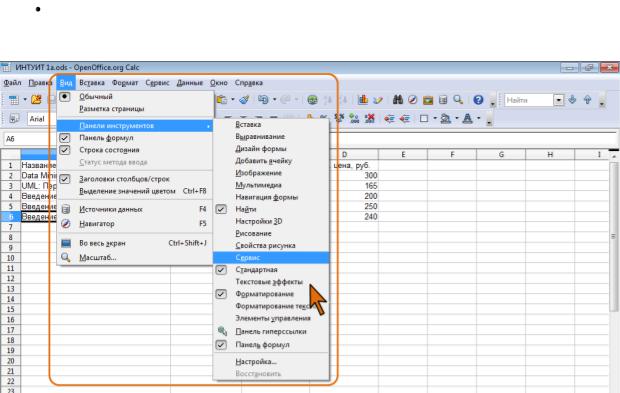The image size is (620, 393).
Task: Open the Файл menu
Action: click(12, 83)
